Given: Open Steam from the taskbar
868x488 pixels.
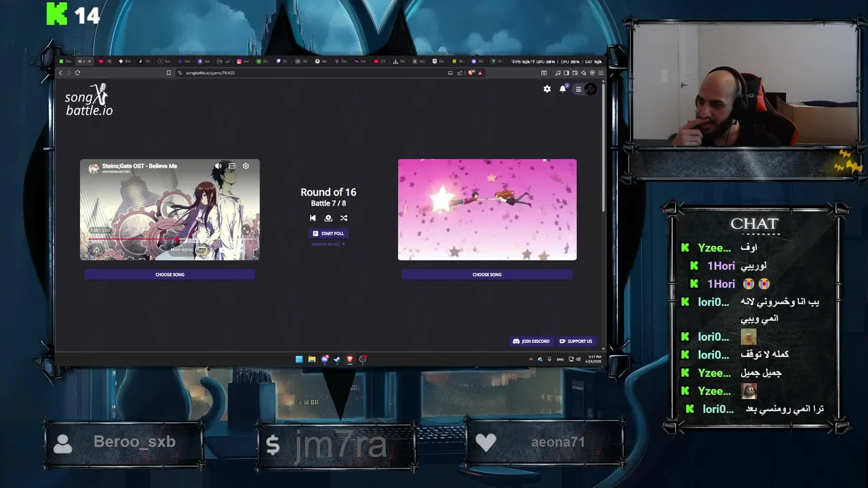Looking at the screenshot, I should point(337,359).
